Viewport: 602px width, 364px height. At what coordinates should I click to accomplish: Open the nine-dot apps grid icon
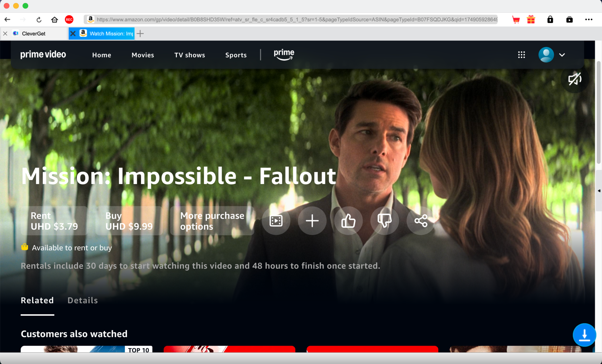[x=521, y=55]
